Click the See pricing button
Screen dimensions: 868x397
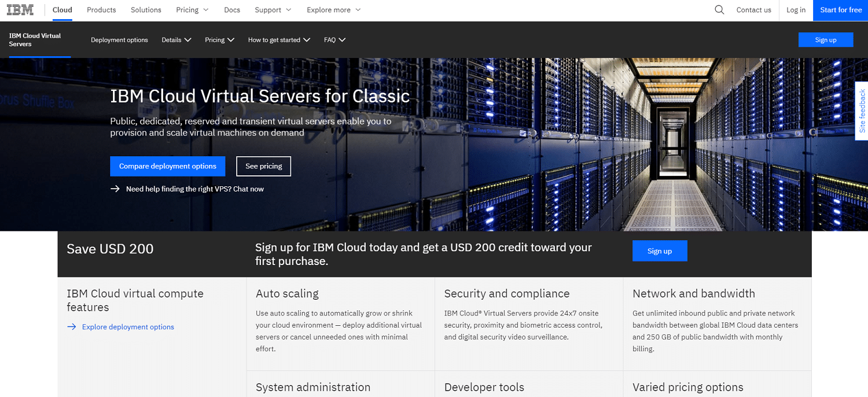pyautogui.click(x=263, y=166)
